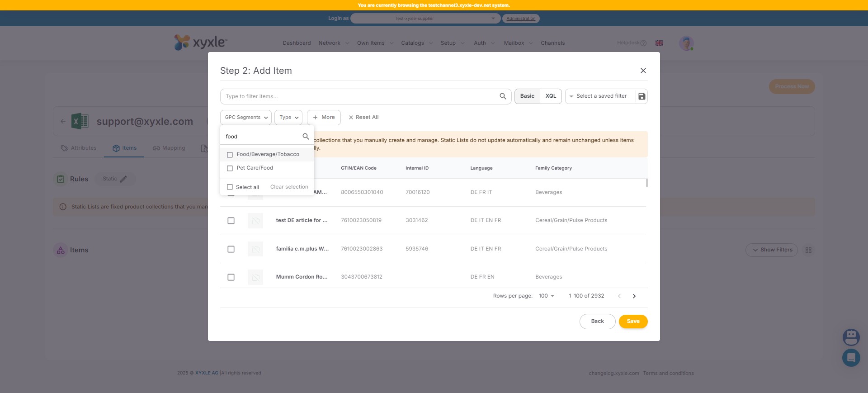
Task: Click the save filter floppy disk icon
Action: tap(642, 96)
